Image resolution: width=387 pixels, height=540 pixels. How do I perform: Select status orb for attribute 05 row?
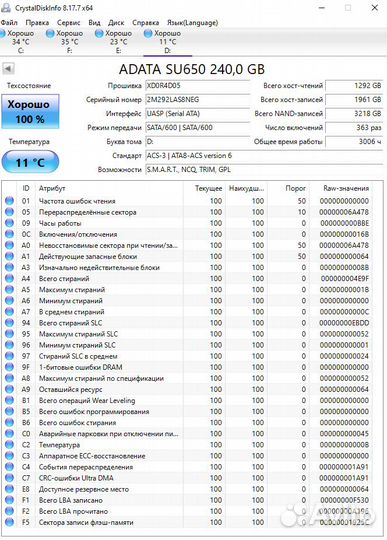9,212
